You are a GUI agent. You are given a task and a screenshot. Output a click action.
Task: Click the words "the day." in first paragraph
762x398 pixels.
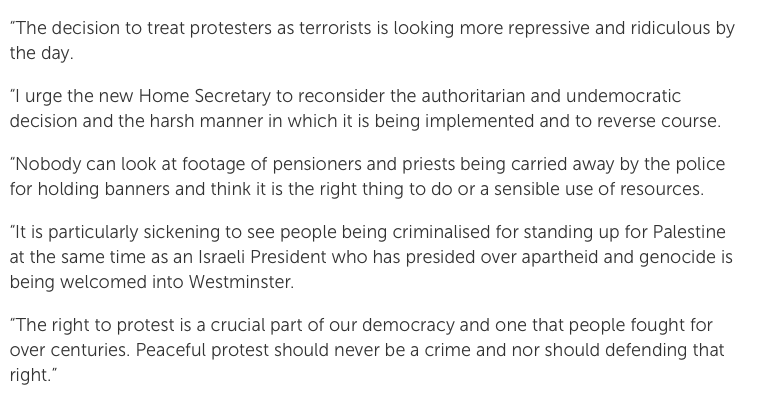click(x=41, y=53)
